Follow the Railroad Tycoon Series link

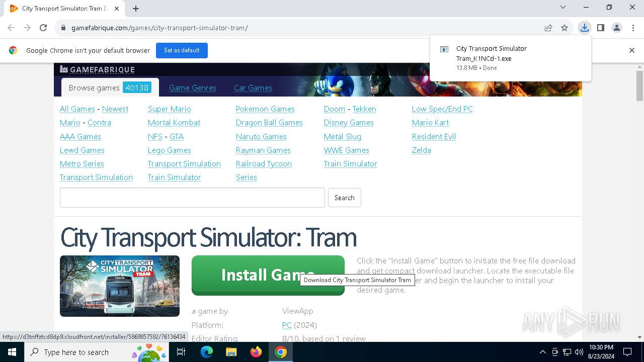pos(264,170)
